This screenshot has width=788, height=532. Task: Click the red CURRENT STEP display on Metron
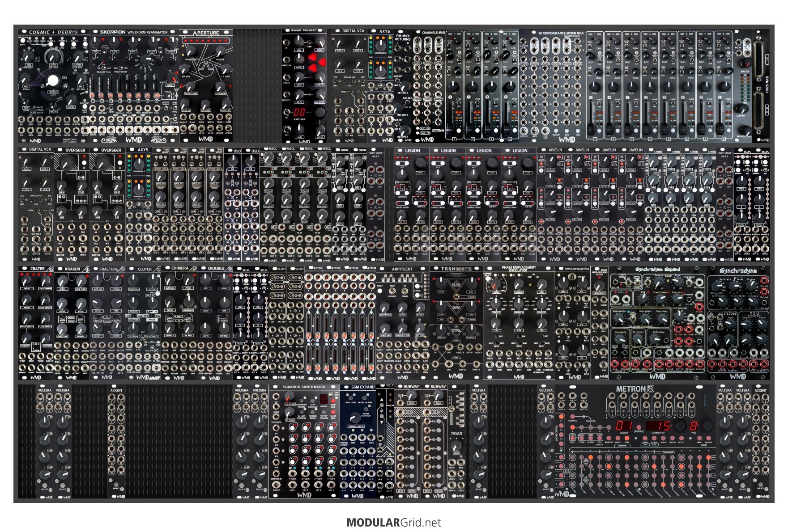click(658, 426)
